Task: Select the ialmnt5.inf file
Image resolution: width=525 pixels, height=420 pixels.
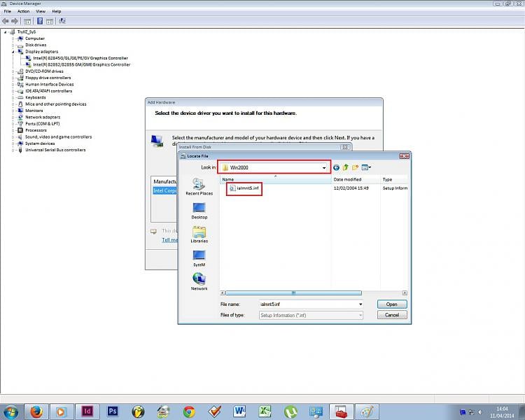Action: tap(244, 188)
